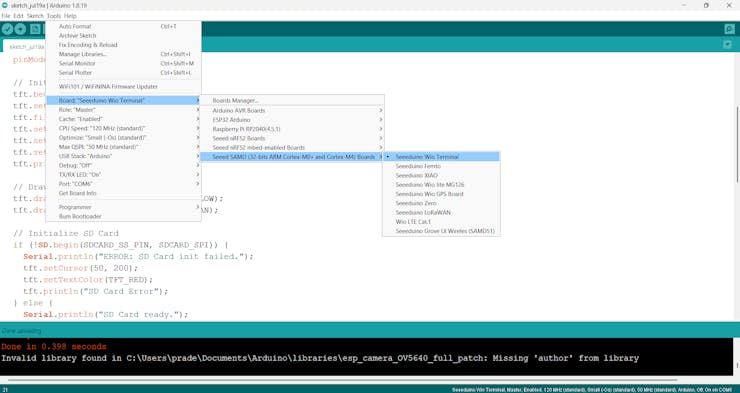Open Manage Libraries... from Tools
Image resolution: width=740 pixels, height=393 pixels.
point(123,54)
